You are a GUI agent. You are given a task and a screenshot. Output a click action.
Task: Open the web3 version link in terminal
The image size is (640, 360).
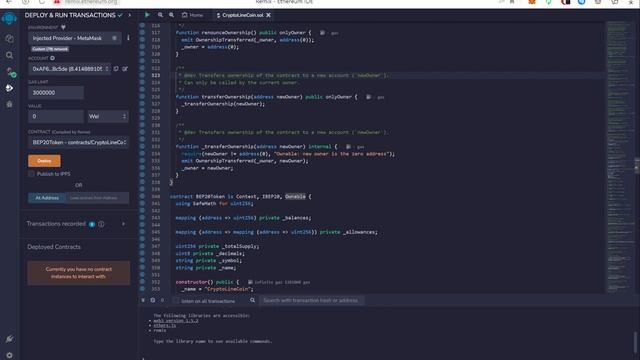[176, 321]
